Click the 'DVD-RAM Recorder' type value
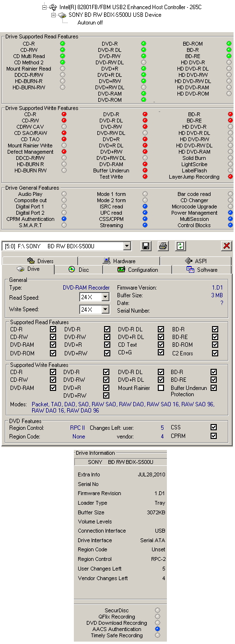235x644 pixels. (x=86, y=288)
